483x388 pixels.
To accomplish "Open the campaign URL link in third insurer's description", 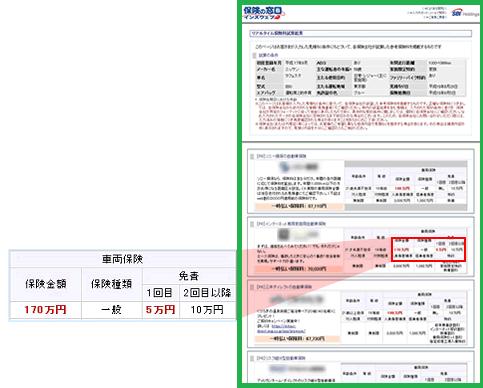I will [281, 329].
